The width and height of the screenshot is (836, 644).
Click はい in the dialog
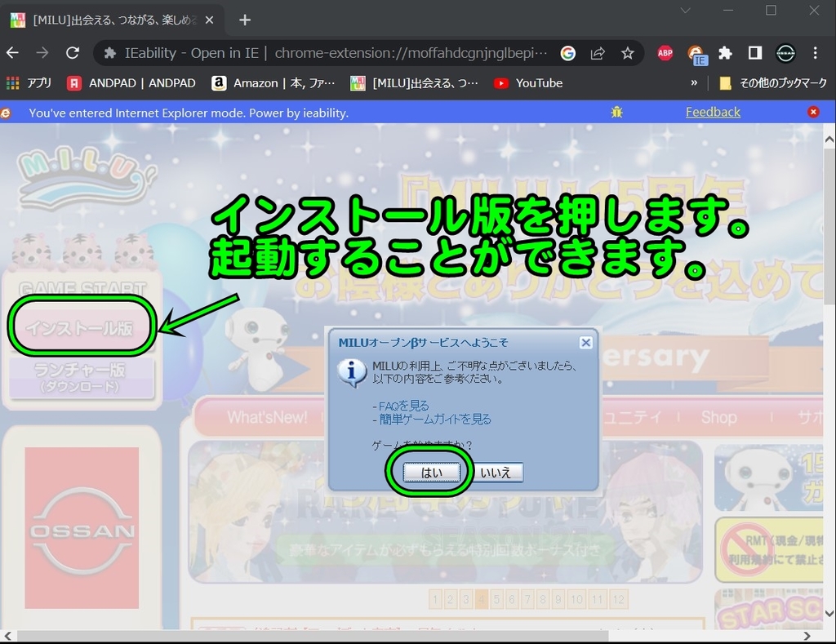tap(431, 473)
